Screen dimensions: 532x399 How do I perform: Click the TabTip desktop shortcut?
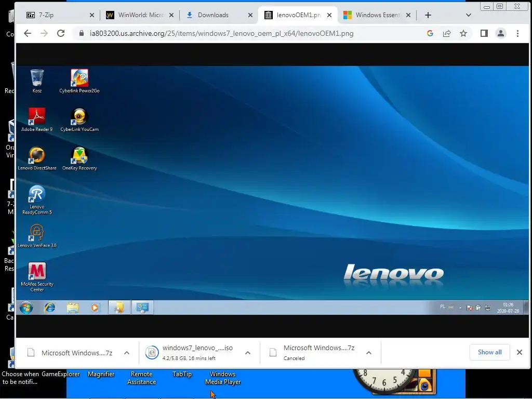182,374
